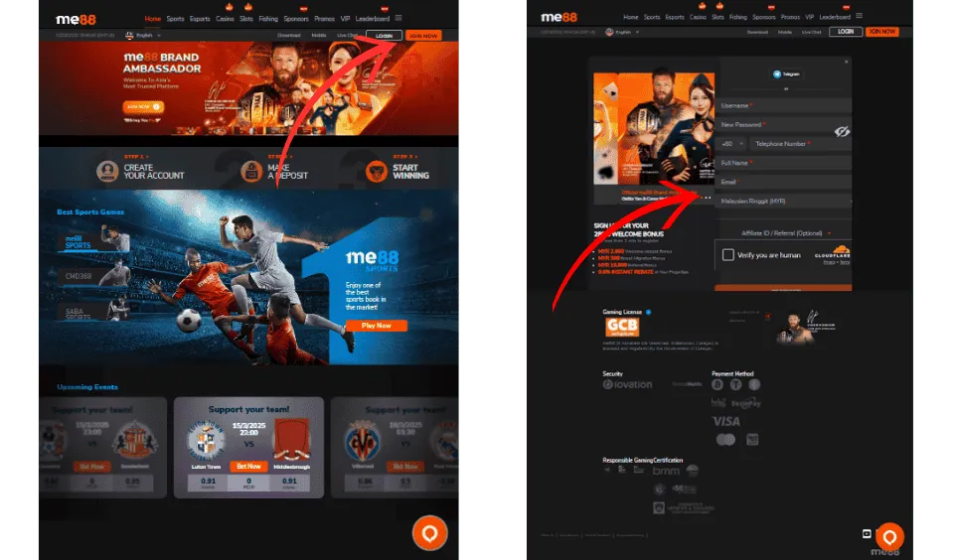The width and height of the screenshot is (953, 560).
Task: Open Sports menu in left screenshot
Action: coord(175,19)
